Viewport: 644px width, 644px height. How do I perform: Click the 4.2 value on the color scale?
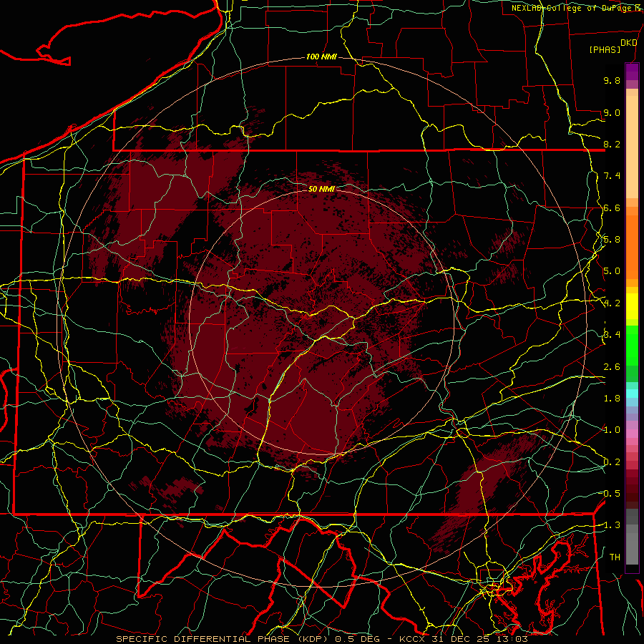click(x=612, y=303)
